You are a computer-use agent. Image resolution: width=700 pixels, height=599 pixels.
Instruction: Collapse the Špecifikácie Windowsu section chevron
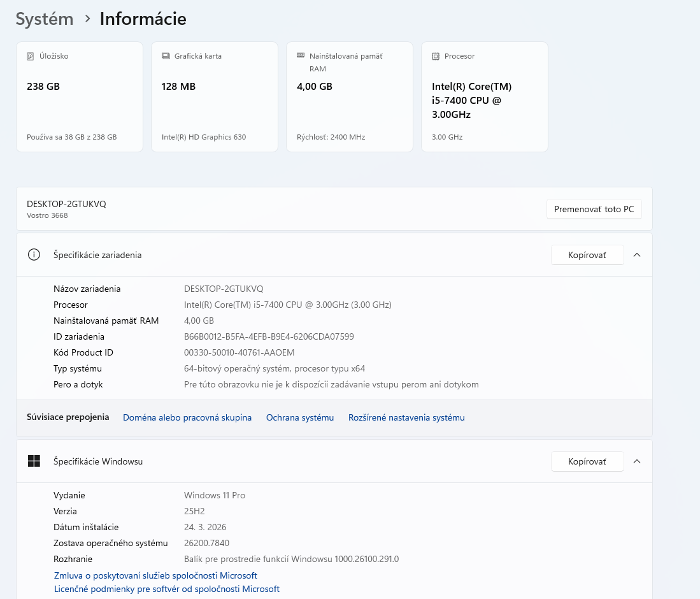(x=637, y=461)
